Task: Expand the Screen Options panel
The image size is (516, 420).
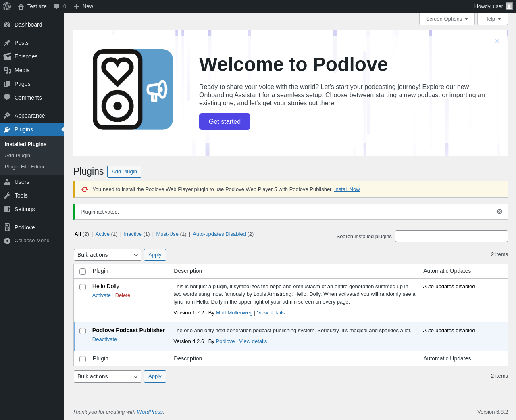Action: coord(447,19)
